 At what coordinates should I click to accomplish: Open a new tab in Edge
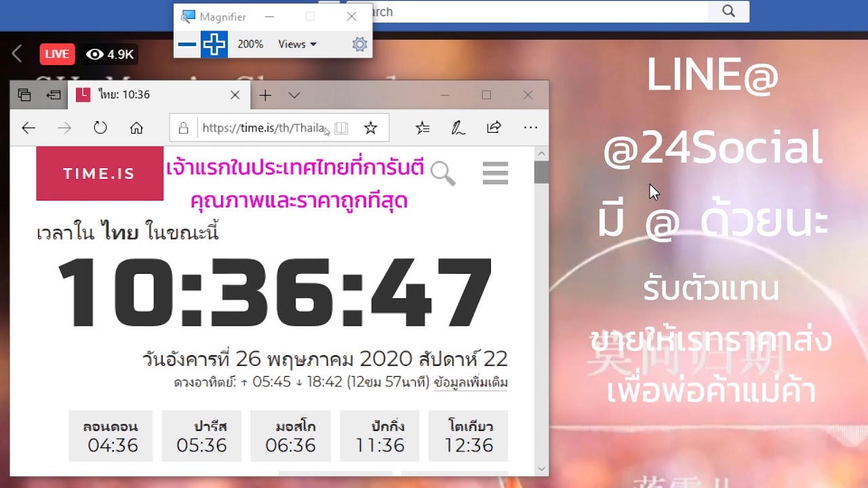[x=265, y=95]
